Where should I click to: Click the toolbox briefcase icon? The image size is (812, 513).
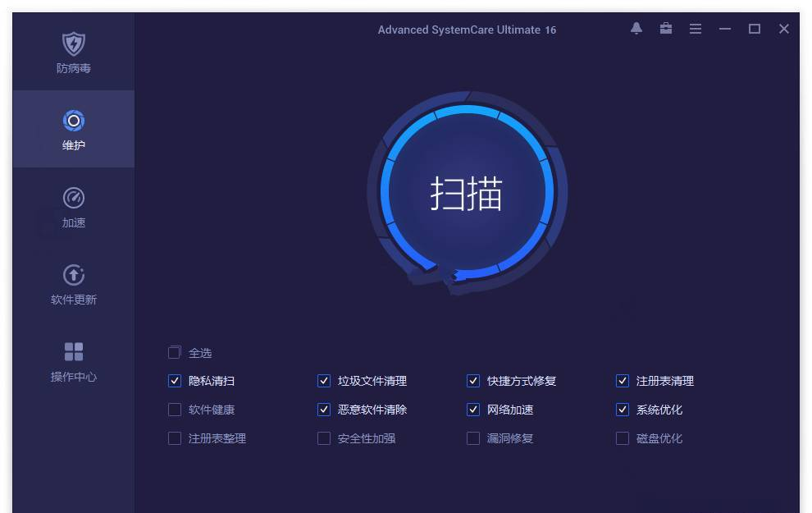[666, 29]
